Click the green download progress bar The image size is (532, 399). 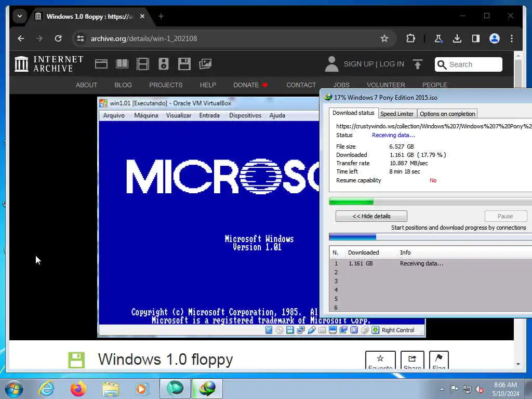pos(430,202)
